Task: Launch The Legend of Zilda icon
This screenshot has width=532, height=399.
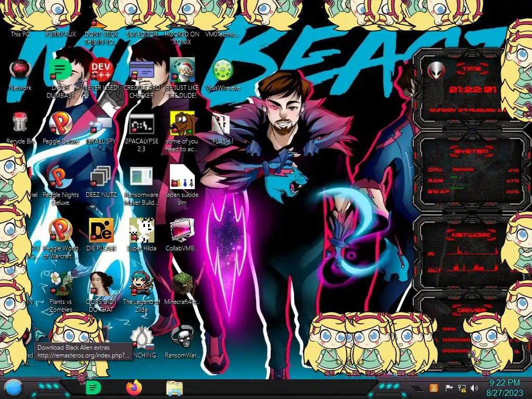Action: tap(141, 283)
